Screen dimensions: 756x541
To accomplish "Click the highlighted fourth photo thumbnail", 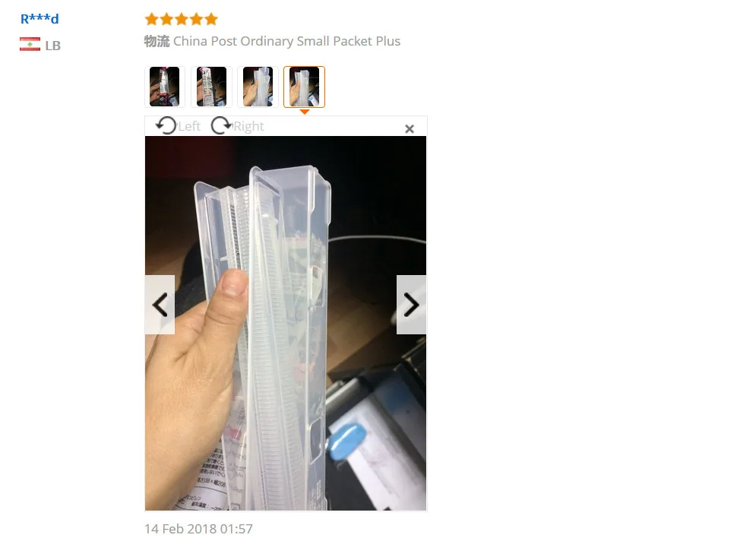I will 304,87.
